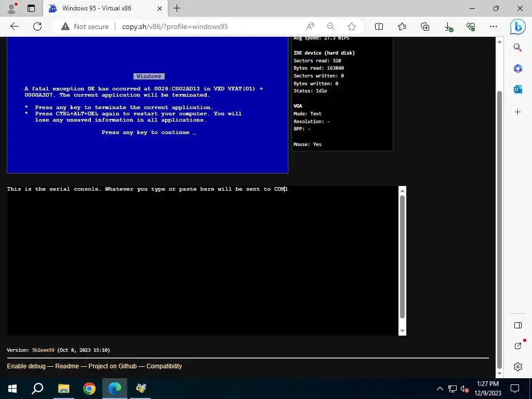Switch to Microsoft Edge taskbar icon
Image resolution: width=532 pixels, height=399 pixels.
(115, 389)
